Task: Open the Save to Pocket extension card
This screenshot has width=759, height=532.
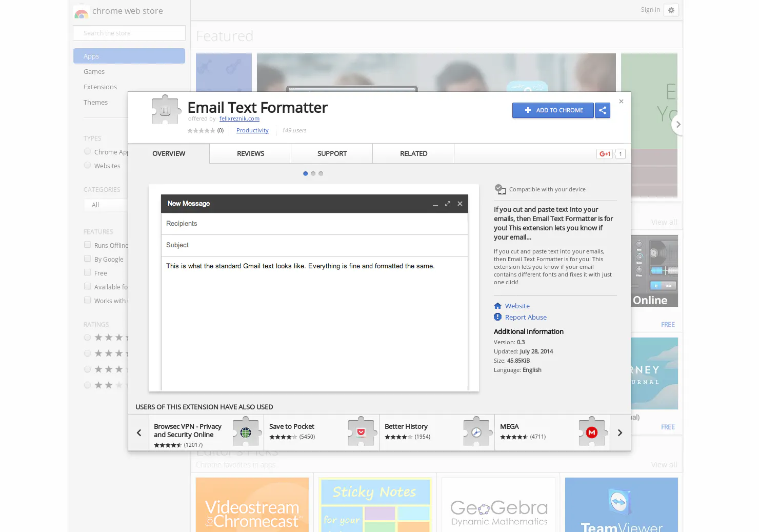Action: click(x=322, y=433)
